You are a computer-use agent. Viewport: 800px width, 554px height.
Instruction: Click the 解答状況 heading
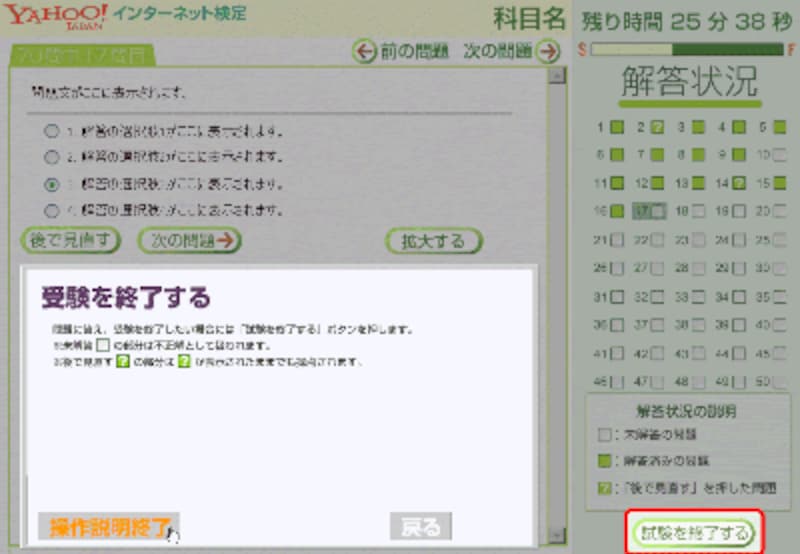[x=689, y=82]
